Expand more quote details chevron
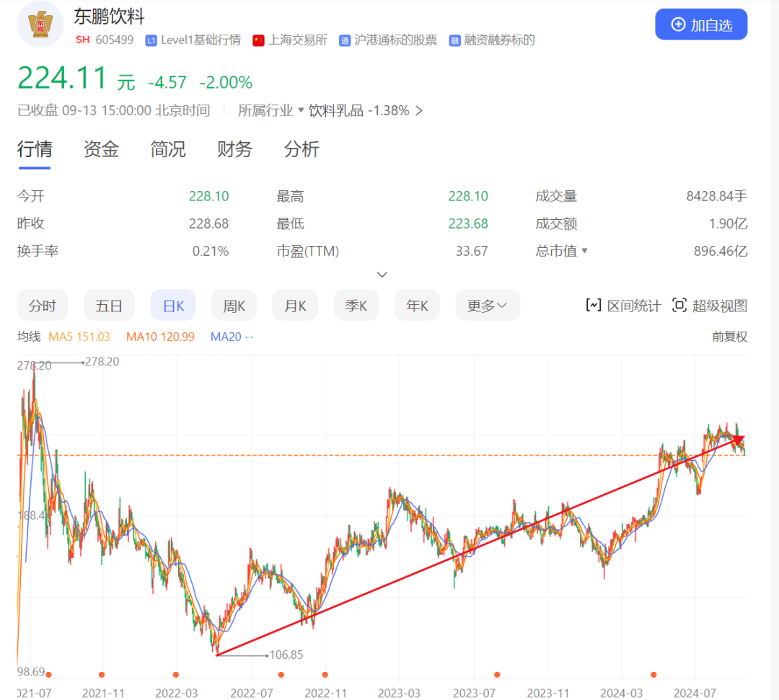 click(x=382, y=275)
